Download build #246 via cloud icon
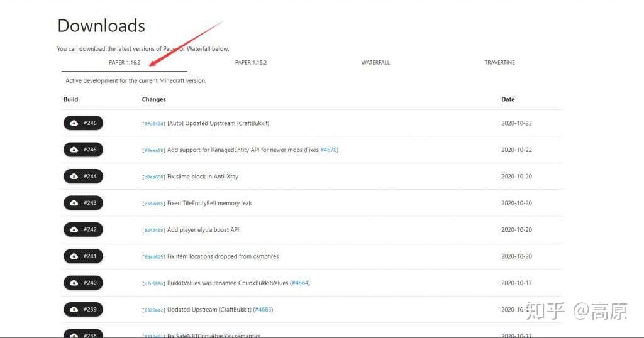The height and width of the screenshot is (338, 644). pos(74,123)
